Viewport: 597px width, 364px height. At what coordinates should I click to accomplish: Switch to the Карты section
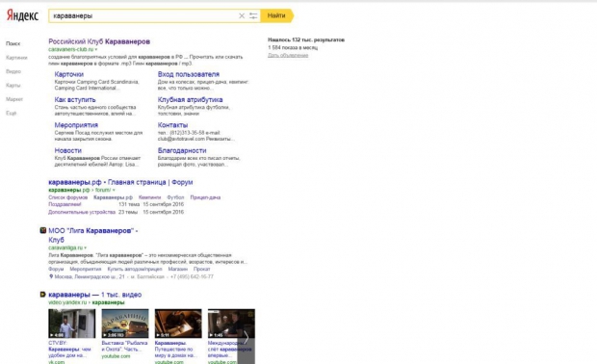13,86
